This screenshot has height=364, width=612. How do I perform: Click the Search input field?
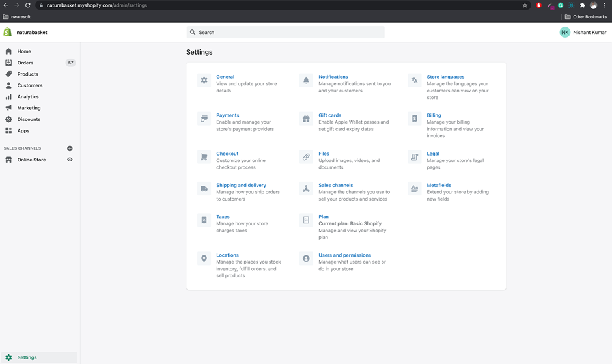click(285, 32)
